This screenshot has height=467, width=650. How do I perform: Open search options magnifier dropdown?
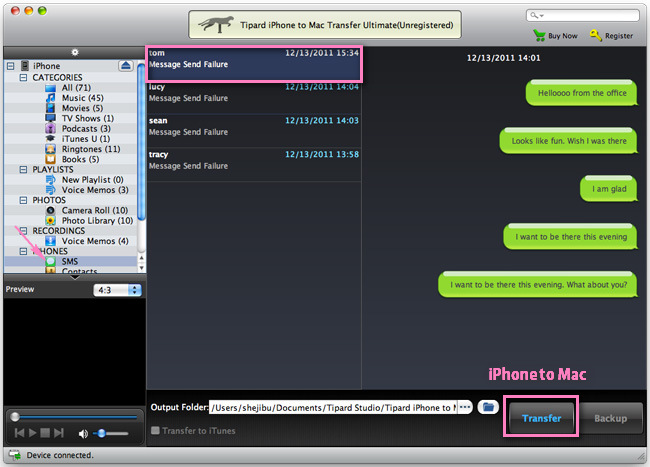[x=537, y=15]
